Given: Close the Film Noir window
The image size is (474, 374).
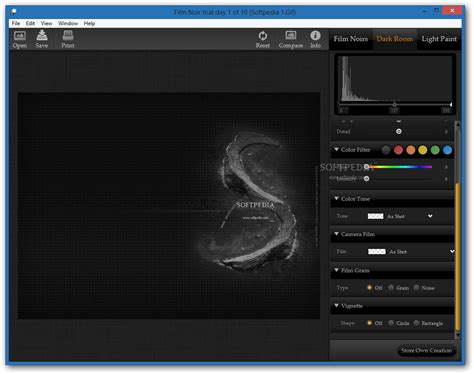Looking at the screenshot, I should pyautogui.click(x=452, y=11).
